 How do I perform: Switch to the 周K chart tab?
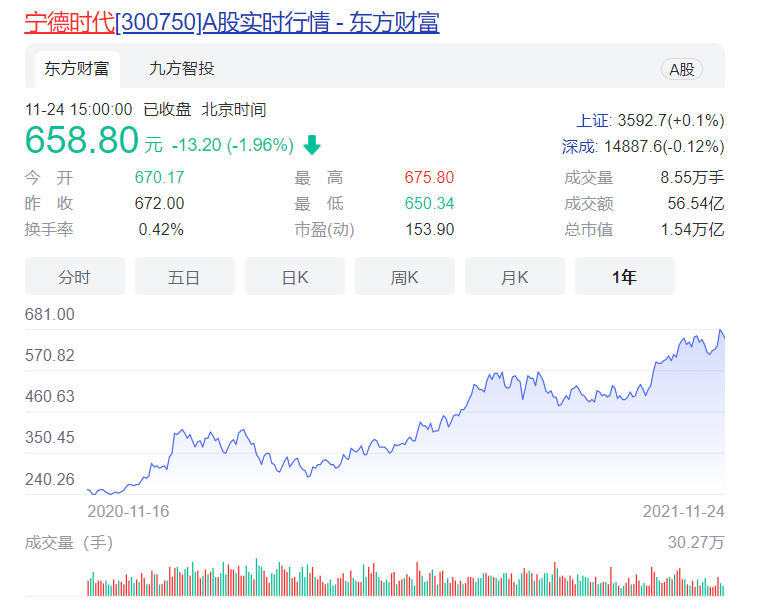pyautogui.click(x=405, y=277)
